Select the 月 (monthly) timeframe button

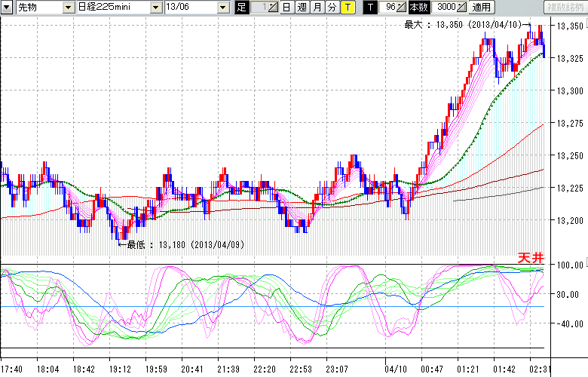pos(317,8)
